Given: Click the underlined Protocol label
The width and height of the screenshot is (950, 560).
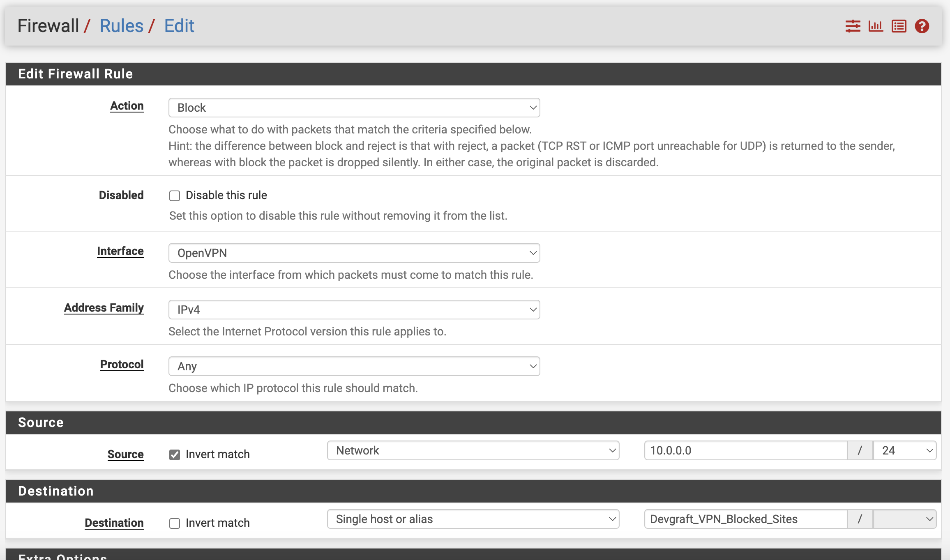Looking at the screenshot, I should (122, 365).
